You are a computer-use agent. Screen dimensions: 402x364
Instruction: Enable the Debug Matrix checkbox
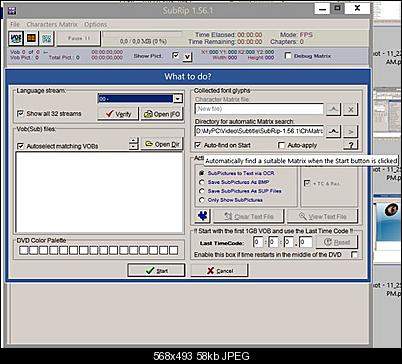point(288,56)
